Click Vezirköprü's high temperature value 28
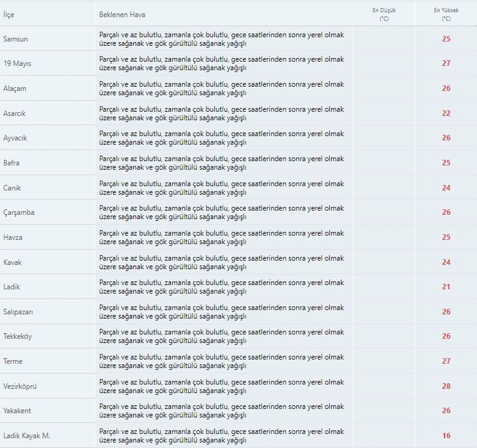Screen dimensions: 477x448 pos(446,386)
